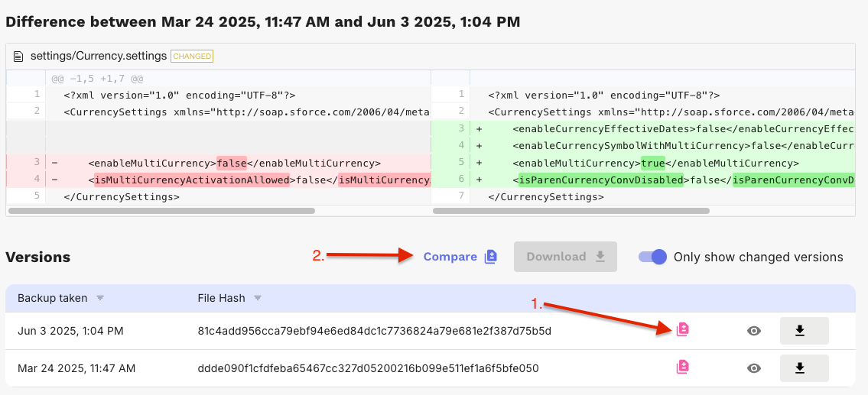Click the File Hash column header
Viewport: 868px width, 395px height.
[x=221, y=298]
